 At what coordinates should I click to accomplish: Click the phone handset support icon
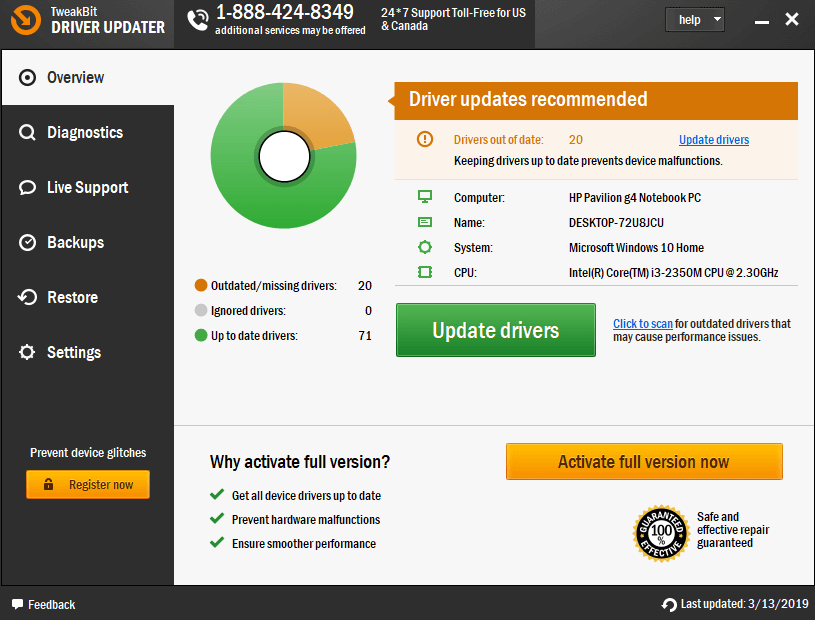(198, 20)
